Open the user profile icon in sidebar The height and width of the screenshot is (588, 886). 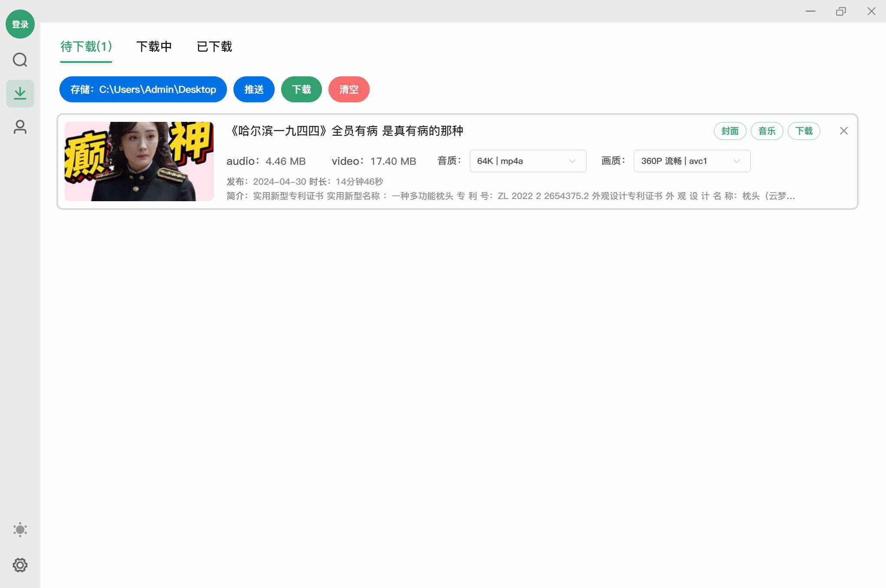coord(20,126)
